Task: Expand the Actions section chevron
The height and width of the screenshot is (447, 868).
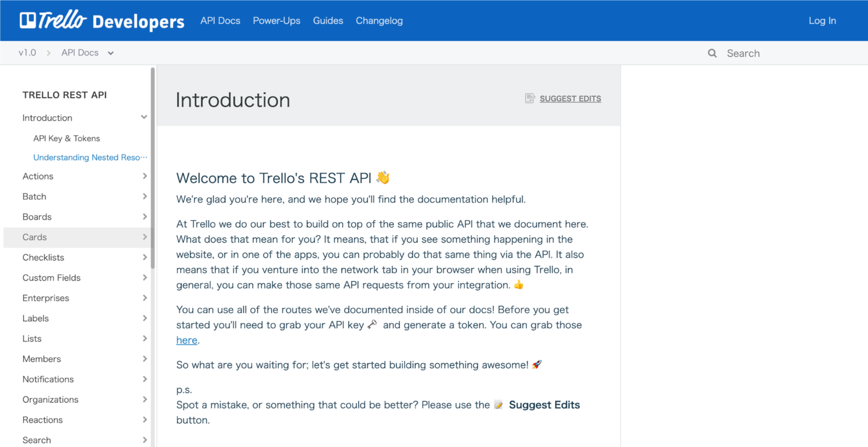Action: coord(145,176)
